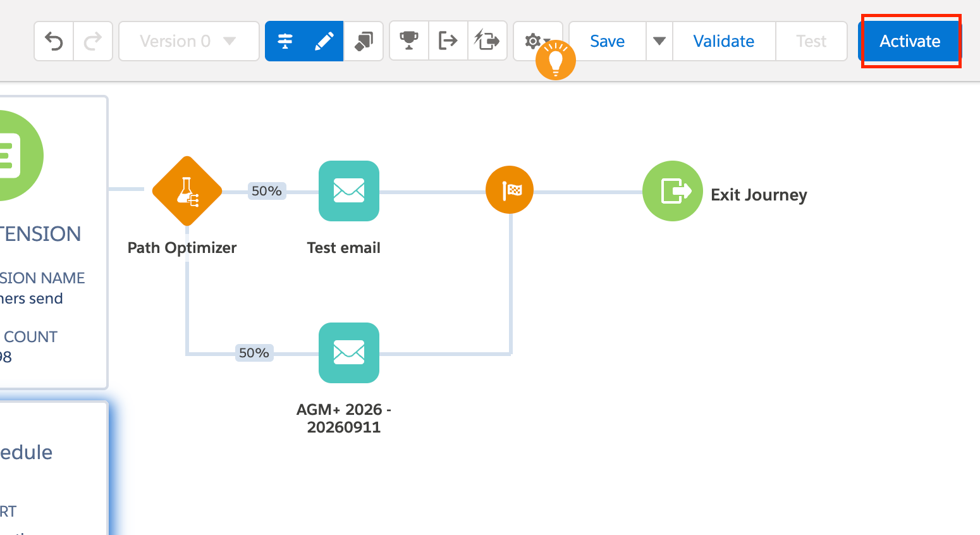
Task: Toggle the pencil edit mode button
Action: point(324,41)
